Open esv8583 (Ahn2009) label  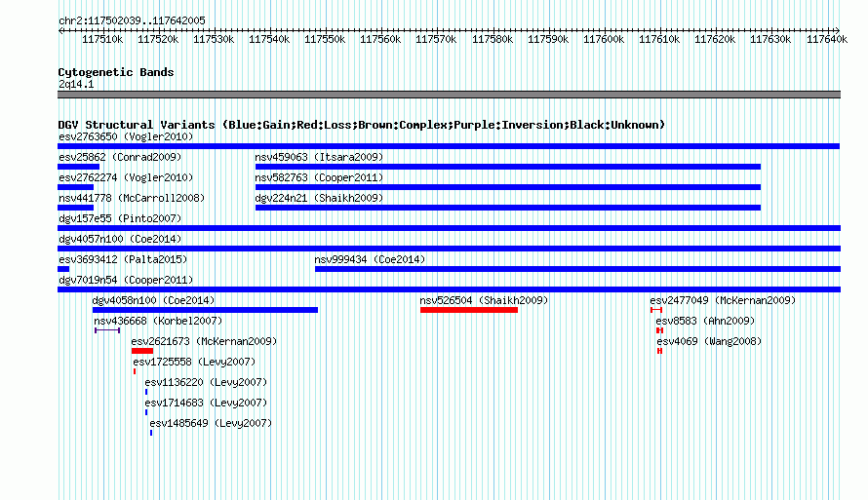tap(705, 321)
